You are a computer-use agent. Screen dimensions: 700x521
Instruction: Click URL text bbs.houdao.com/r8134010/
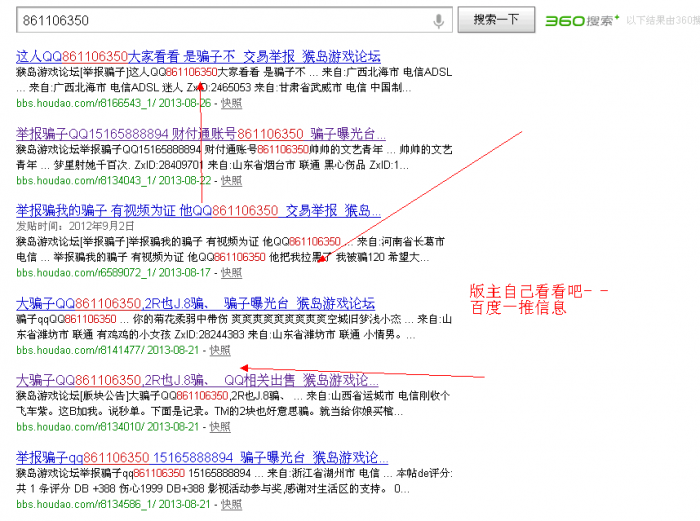click(80, 427)
